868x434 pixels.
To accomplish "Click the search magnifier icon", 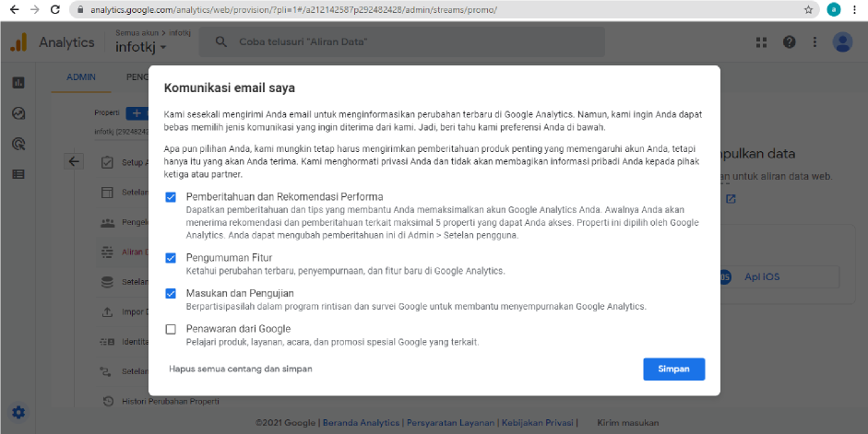I will point(220,42).
